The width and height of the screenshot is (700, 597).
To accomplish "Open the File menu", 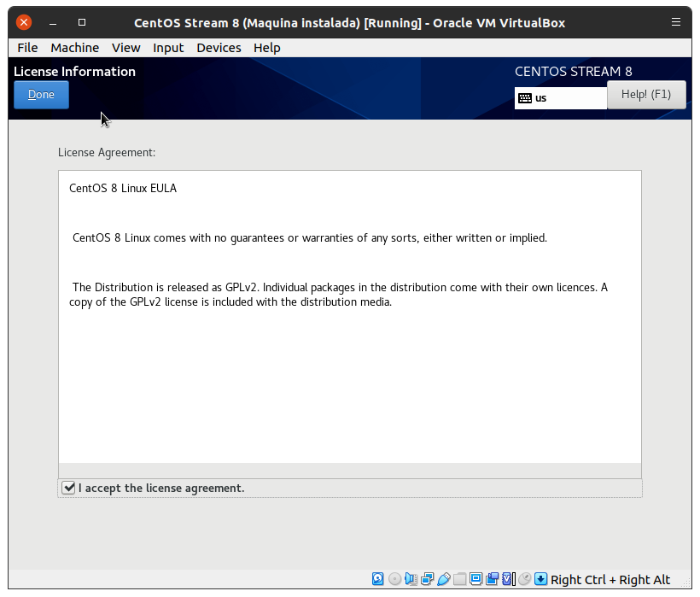I will pyautogui.click(x=27, y=48).
